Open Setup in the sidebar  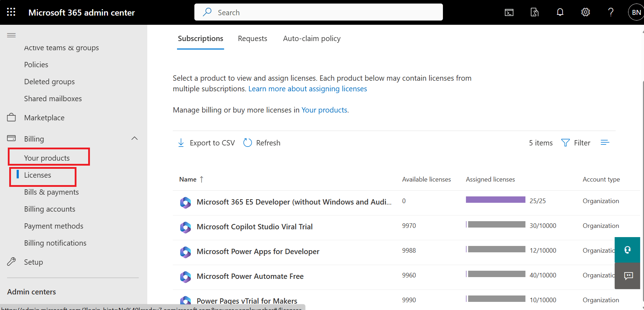pyautogui.click(x=33, y=262)
